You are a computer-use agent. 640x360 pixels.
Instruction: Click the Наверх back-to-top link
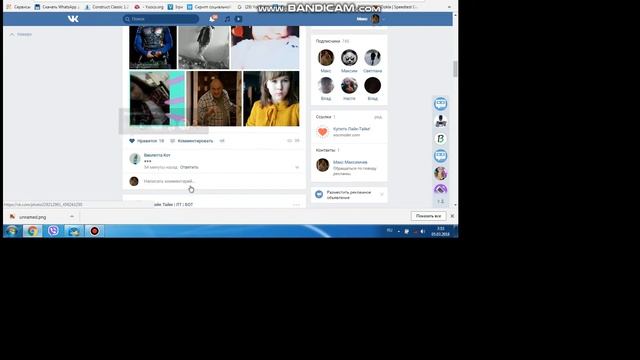[21, 34]
